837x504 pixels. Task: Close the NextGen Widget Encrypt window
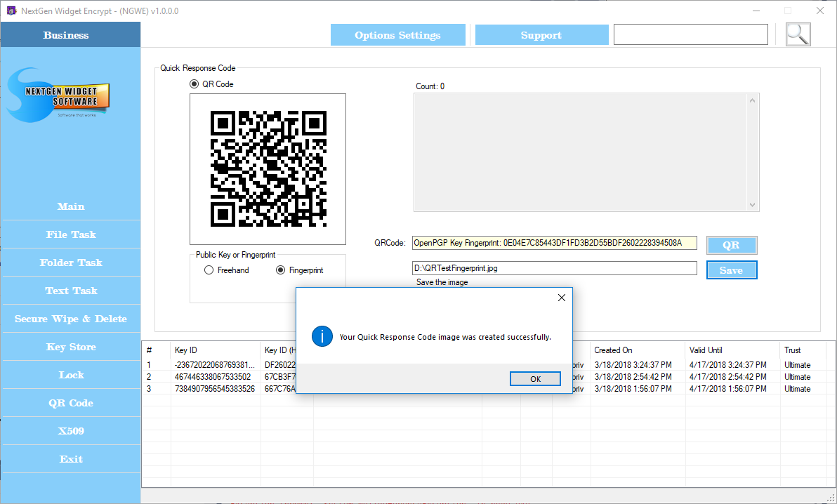pyautogui.click(x=820, y=11)
